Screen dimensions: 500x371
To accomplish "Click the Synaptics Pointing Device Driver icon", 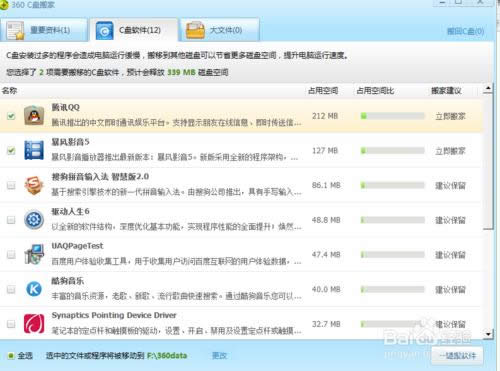I will 34,324.
